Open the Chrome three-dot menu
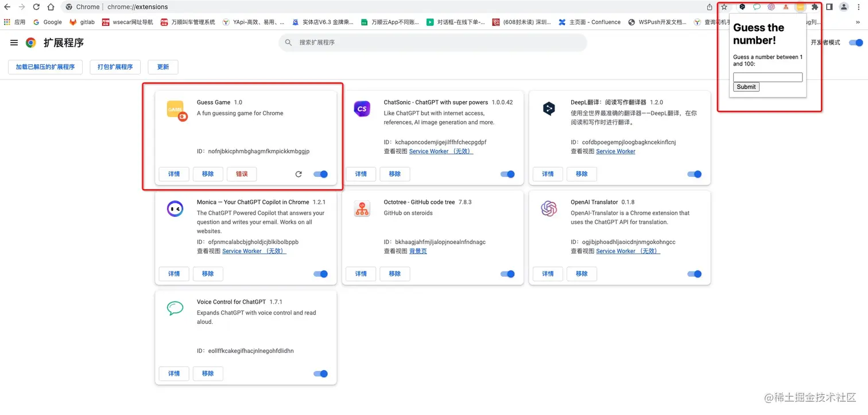The width and height of the screenshot is (868, 415). coord(859,7)
